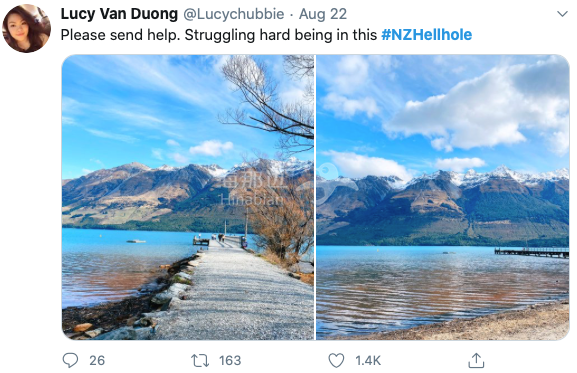Open the share tweet upload icon
The image size is (577, 373).
pyautogui.click(x=476, y=360)
